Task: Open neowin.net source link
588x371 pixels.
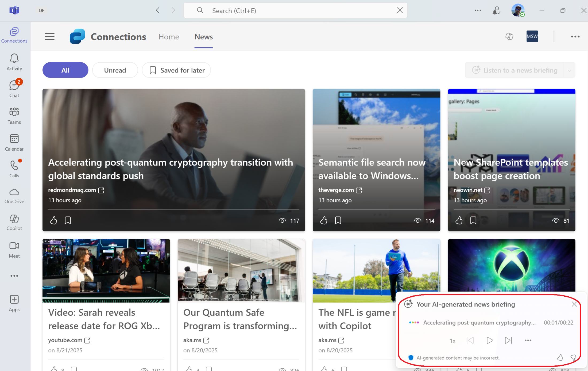Action: tap(472, 190)
